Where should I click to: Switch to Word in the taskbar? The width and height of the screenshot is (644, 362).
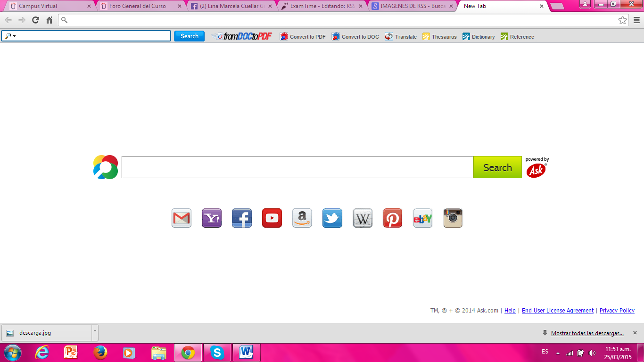(x=246, y=353)
